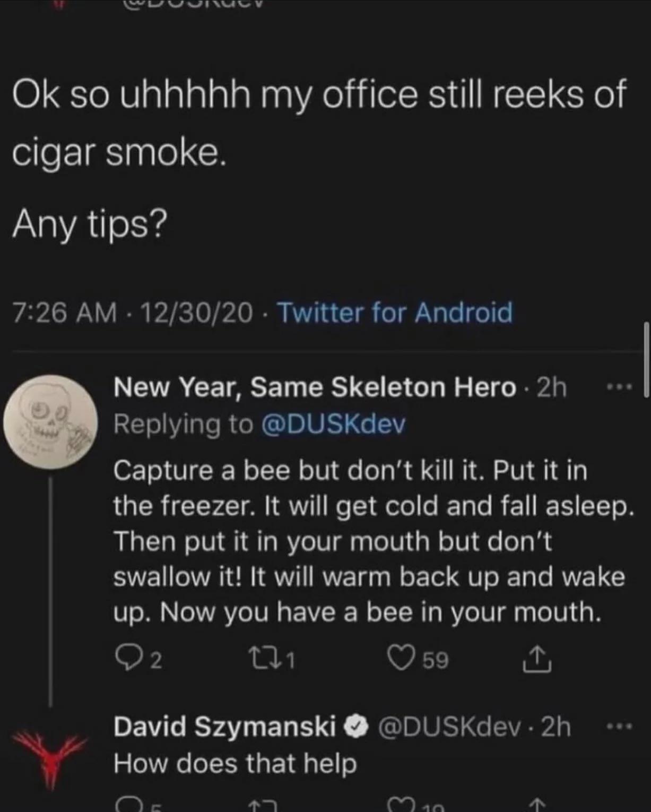Click the @DUSKdev handle next to David Szymanski
This screenshot has height=812, width=651.
[x=449, y=727]
